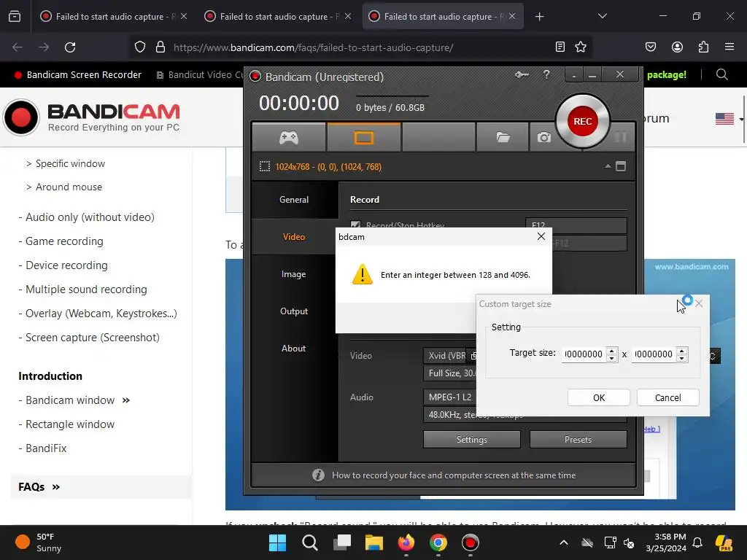Start recording with the red REC button
This screenshot has width=747, height=560.
coord(582,122)
